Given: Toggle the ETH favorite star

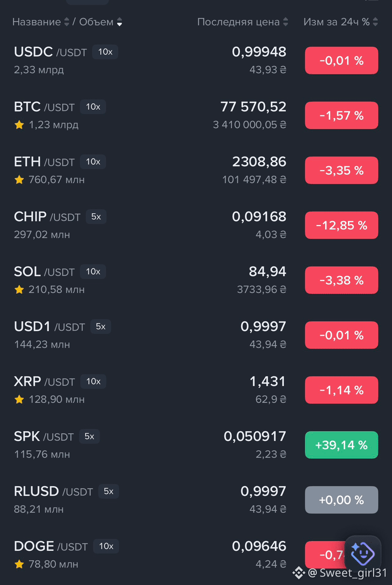Looking at the screenshot, I should click(19, 180).
